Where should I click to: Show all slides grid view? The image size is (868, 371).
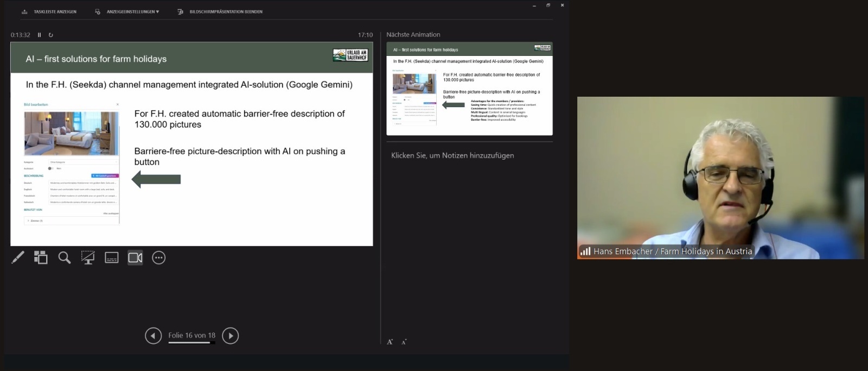(41, 257)
